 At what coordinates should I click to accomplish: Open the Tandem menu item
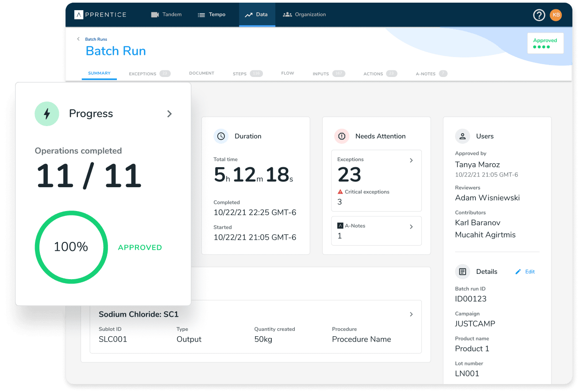click(x=166, y=15)
